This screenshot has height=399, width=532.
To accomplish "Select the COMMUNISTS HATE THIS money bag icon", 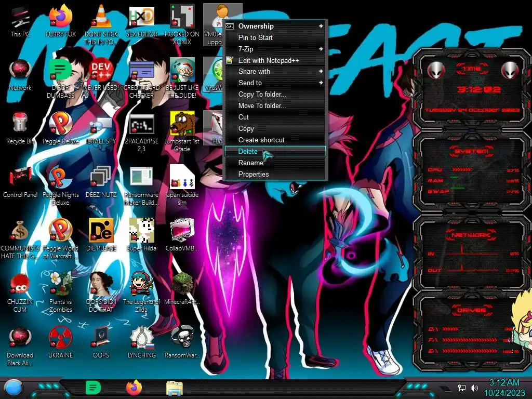I will click(x=20, y=239).
